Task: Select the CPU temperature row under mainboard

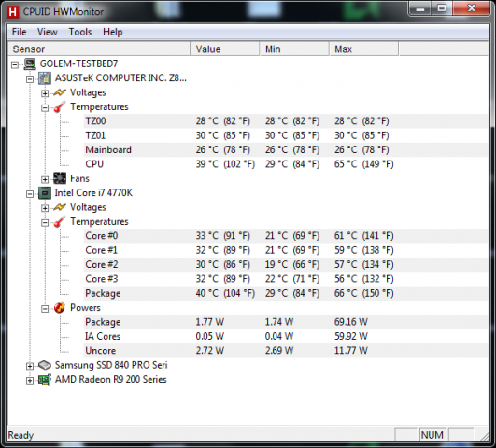Action: pyautogui.click(x=286, y=164)
